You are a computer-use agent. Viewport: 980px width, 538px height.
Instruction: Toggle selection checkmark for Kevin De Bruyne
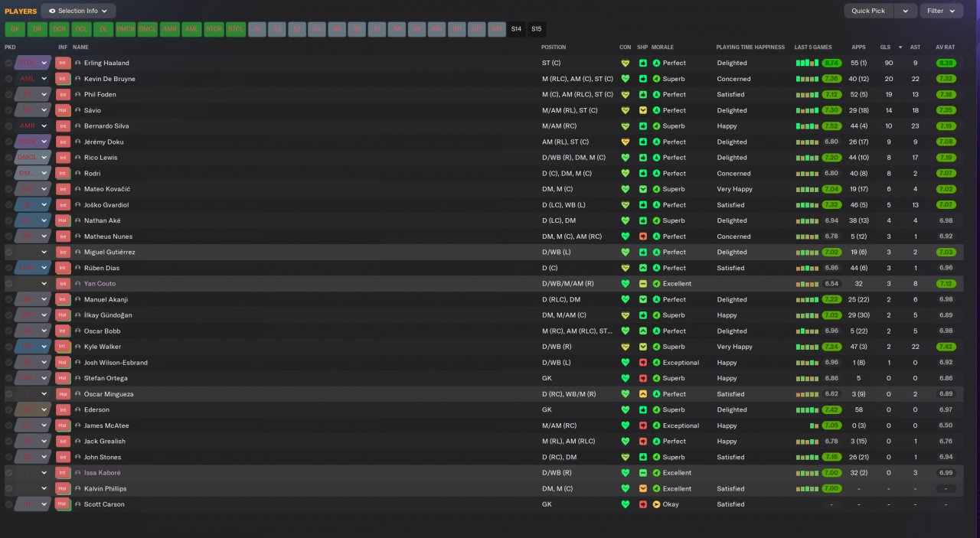click(9, 79)
